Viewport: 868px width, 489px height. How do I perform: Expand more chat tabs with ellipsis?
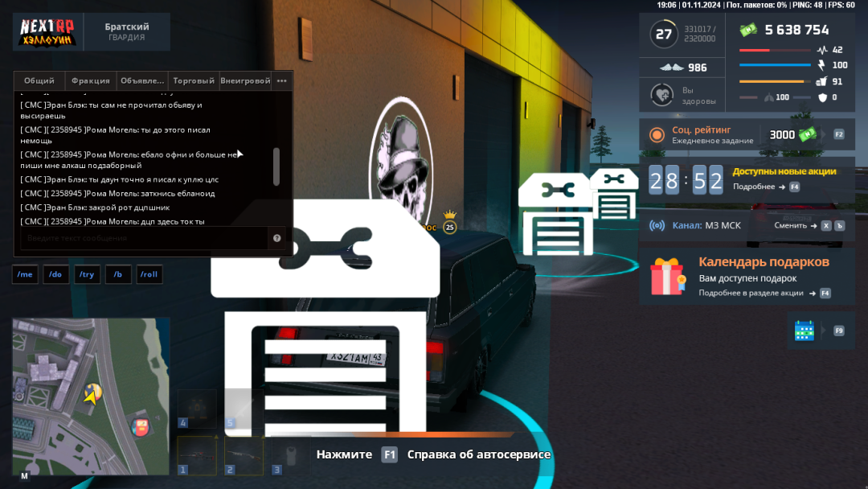tap(282, 81)
